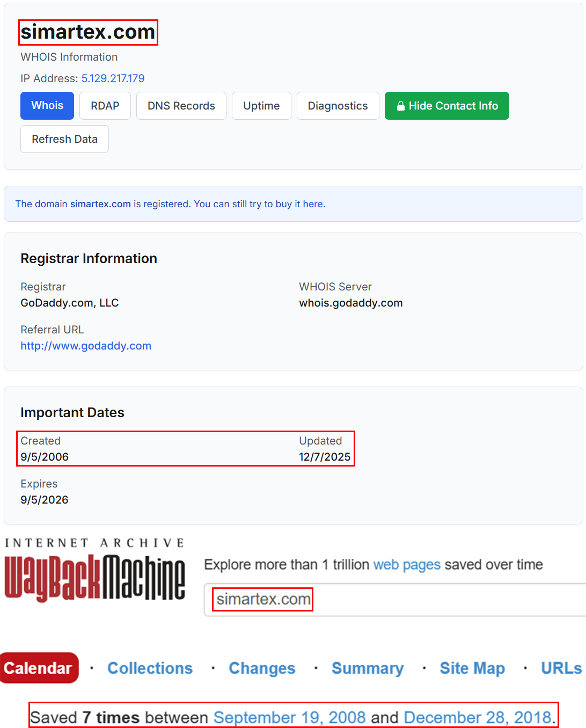Open the DNS Records tab
Viewport: 586px width, 728px height.
[181, 106]
